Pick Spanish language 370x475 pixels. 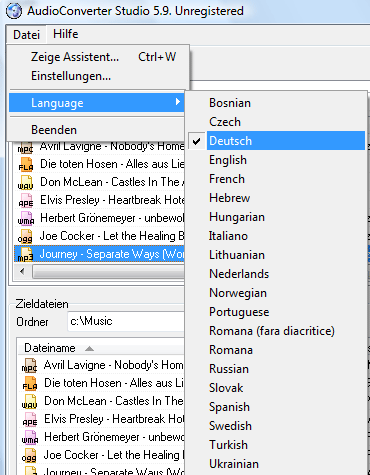(x=277, y=407)
